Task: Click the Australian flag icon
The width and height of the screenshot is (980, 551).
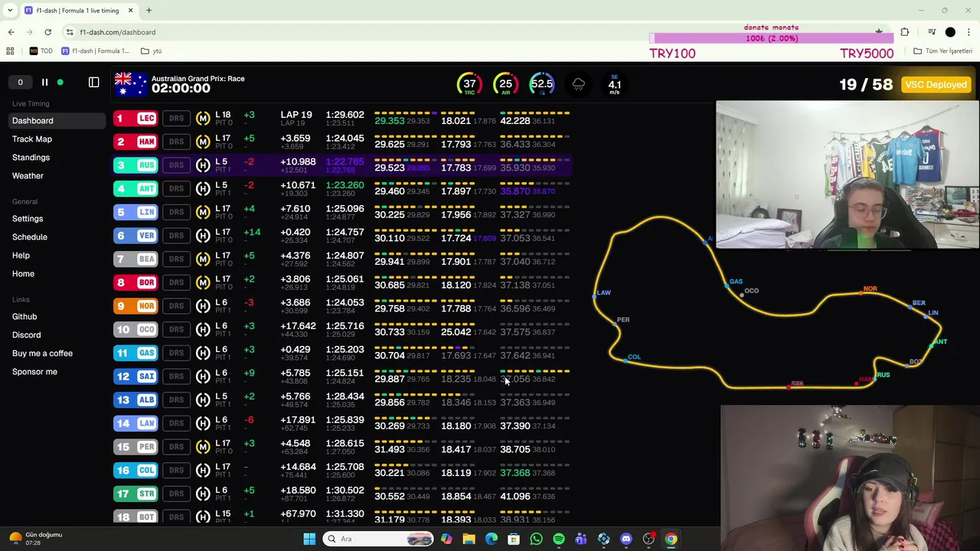Action: tap(130, 84)
